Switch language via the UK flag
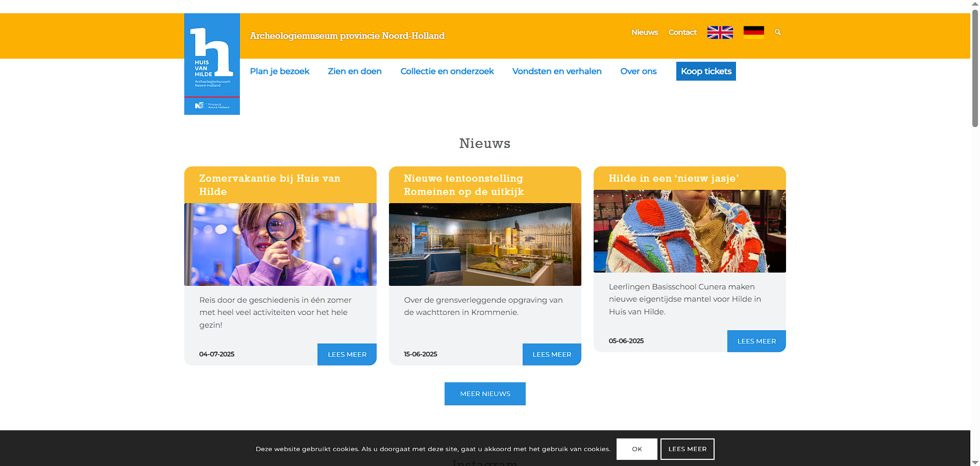Image resolution: width=980 pixels, height=466 pixels. point(720,33)
